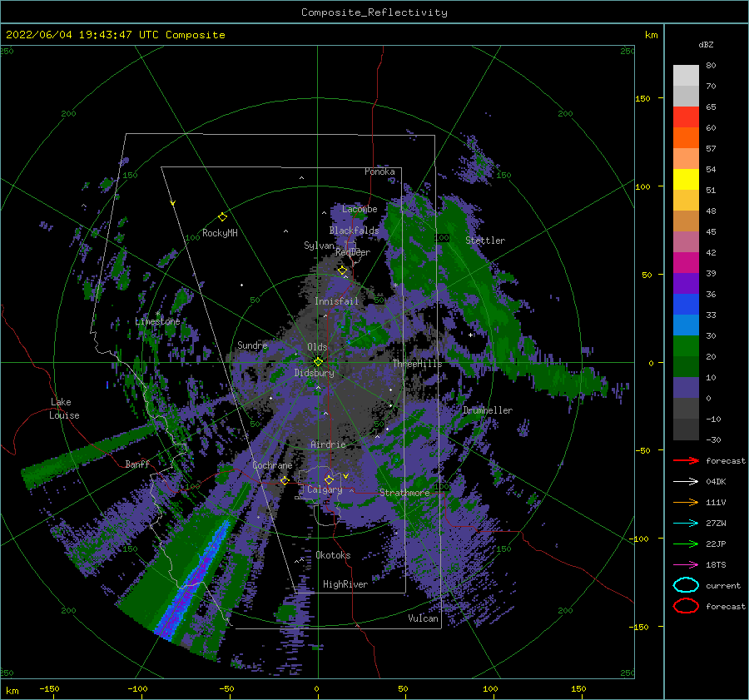Click the RockyMH station label
This screenshot has height=700, width=749.
[x=220, y=233]
